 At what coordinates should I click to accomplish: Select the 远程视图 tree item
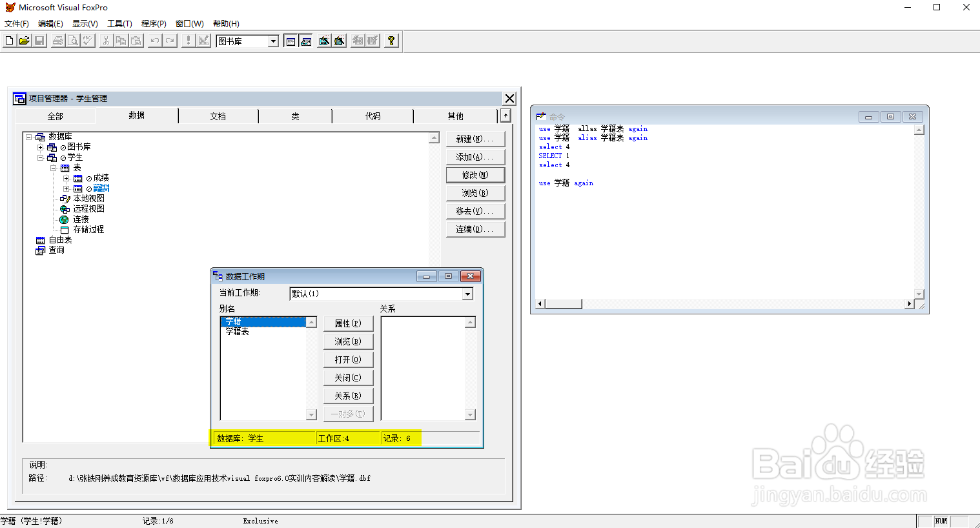[88, 209]
